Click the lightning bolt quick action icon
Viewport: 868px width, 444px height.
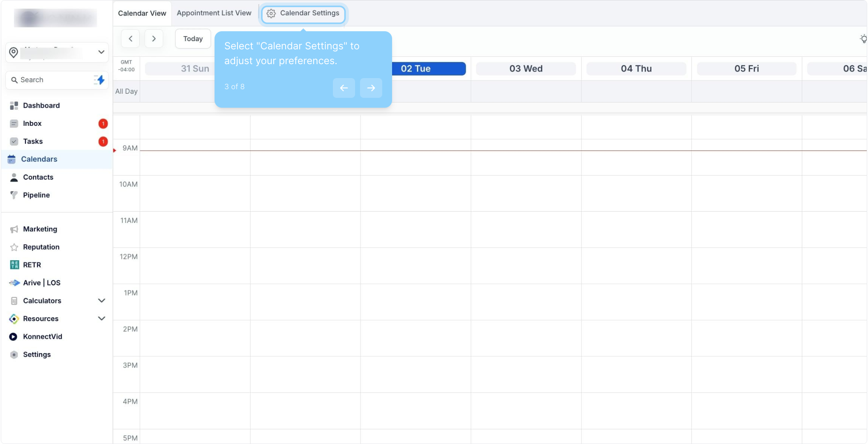99,80
